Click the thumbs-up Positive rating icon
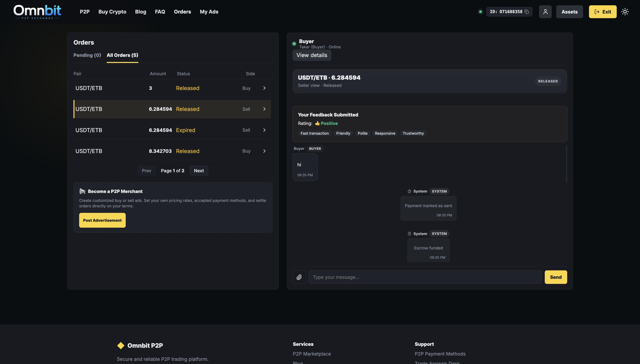Viewport: 640px width, 364px height. pos(317,123)
